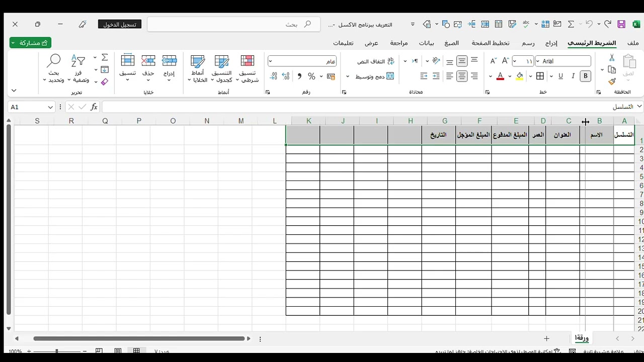Toggle Underline formatting

(560, 76)
